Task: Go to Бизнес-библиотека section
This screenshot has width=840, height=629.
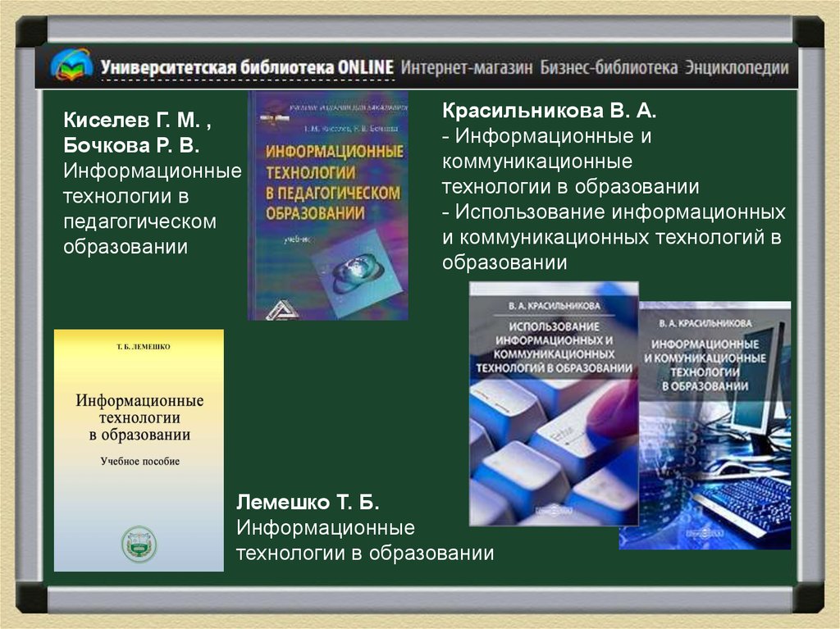Action: click(x=609, y=67)
